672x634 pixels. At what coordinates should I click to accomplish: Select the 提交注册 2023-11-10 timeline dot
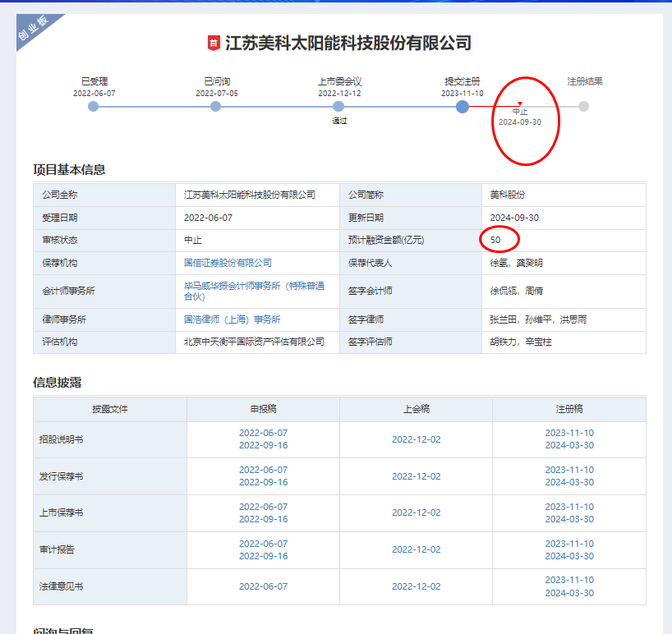tap(463, 107)
